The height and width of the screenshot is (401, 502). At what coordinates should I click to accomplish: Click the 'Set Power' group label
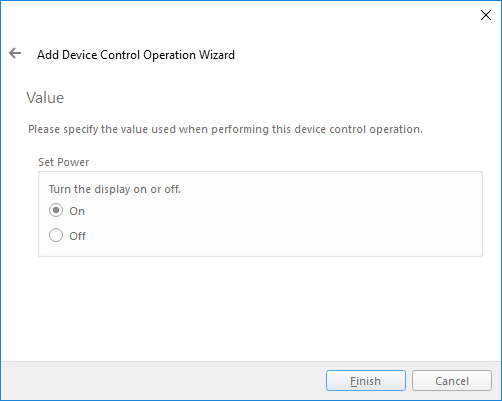(x=63, y=162)
